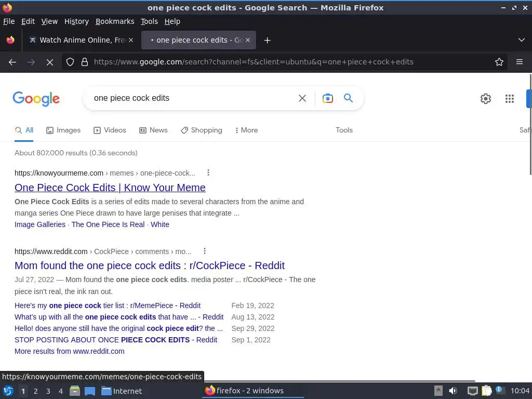Screen dimensions: 532x399
Task: Open the volume control tray icon
Action: tap(453, 391)
